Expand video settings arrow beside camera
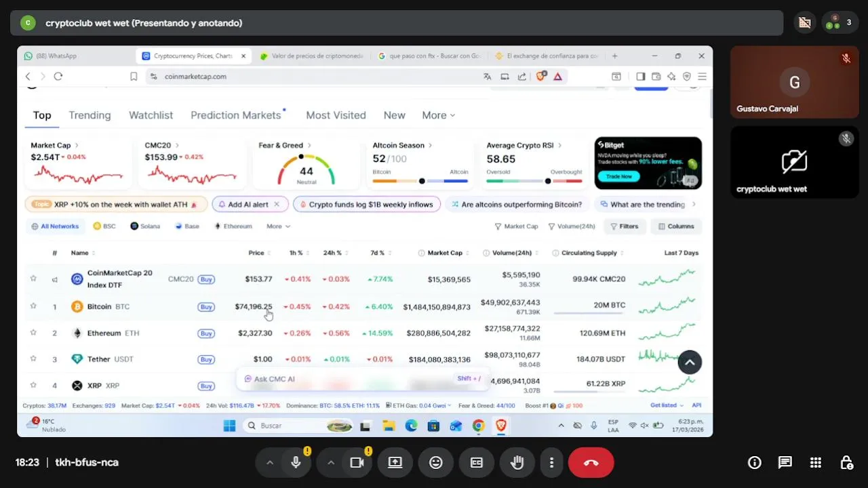Image resolution: width=868 pixels, height=488 pixels. pos(330,462)
